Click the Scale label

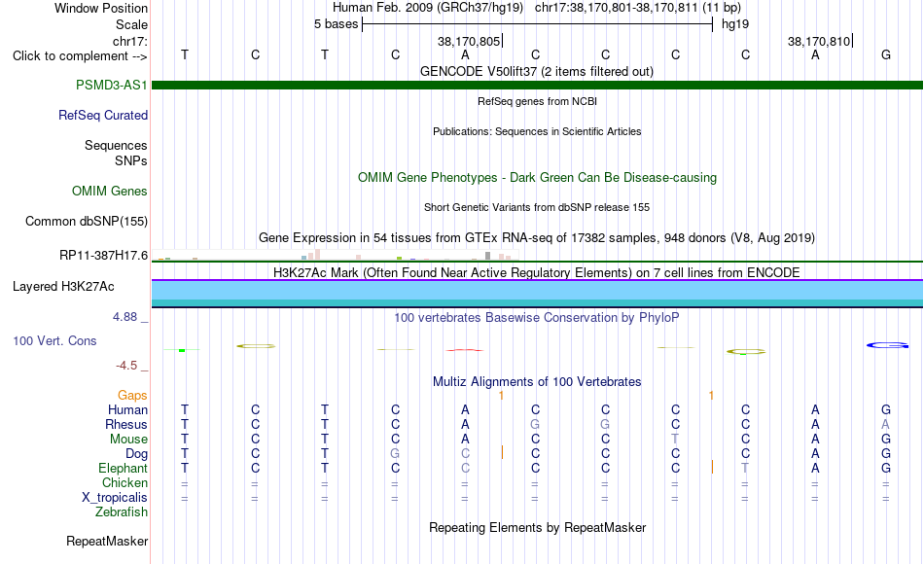[x=131, y=24]
